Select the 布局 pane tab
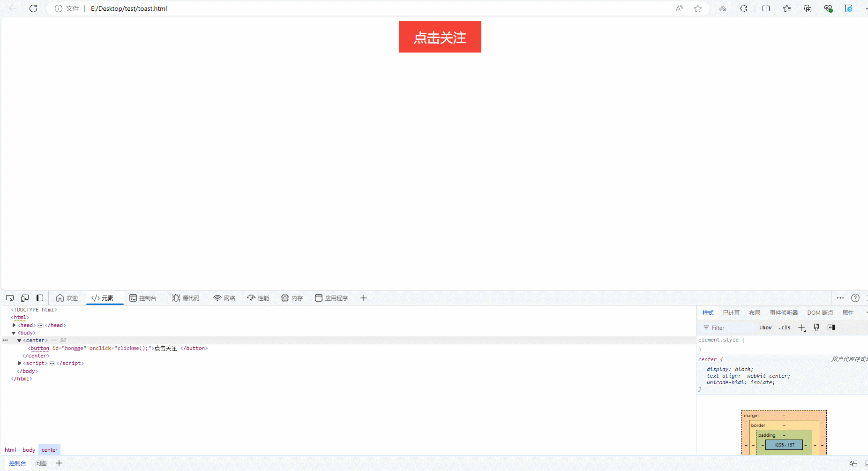 755,313
